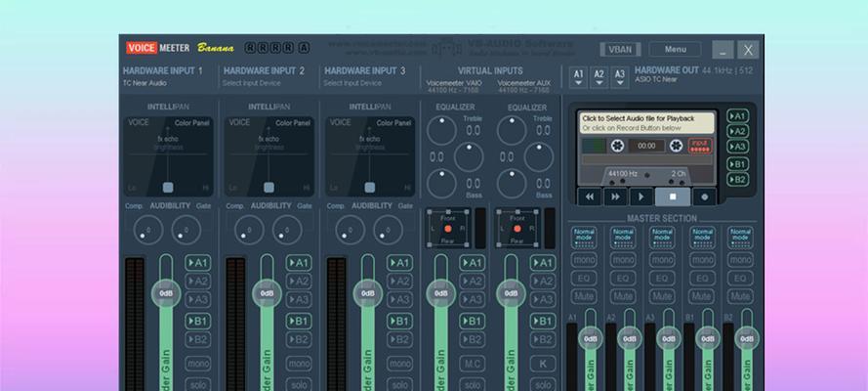Solo the Hardware Input 2 strip
868x391 pixels.
[x=299, y=384]
